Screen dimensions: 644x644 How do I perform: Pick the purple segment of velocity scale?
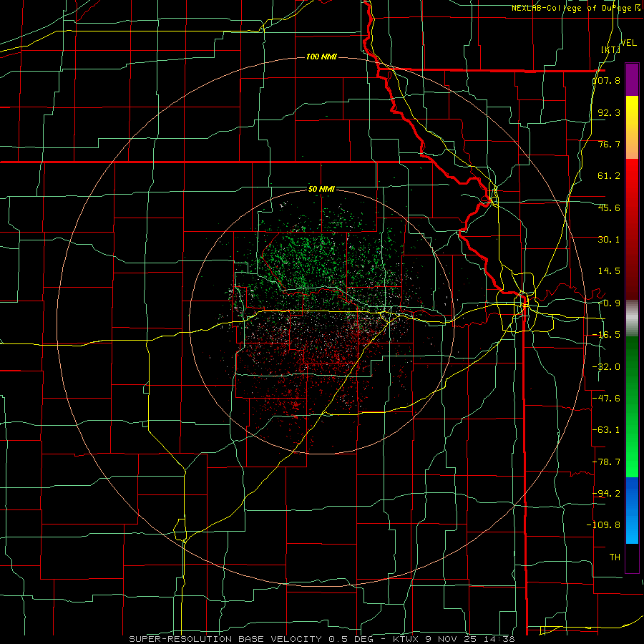pyautogui.click(x=632, y=79)
